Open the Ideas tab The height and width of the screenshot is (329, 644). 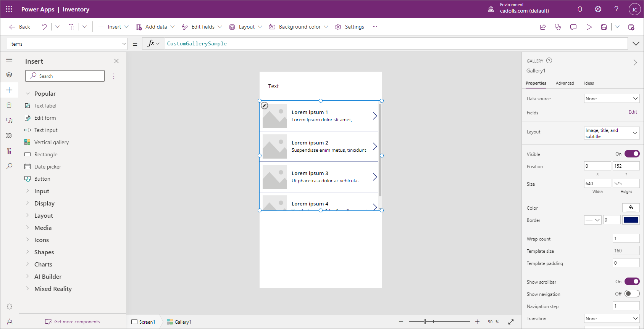pyautogui.click(x=589, y=83)
